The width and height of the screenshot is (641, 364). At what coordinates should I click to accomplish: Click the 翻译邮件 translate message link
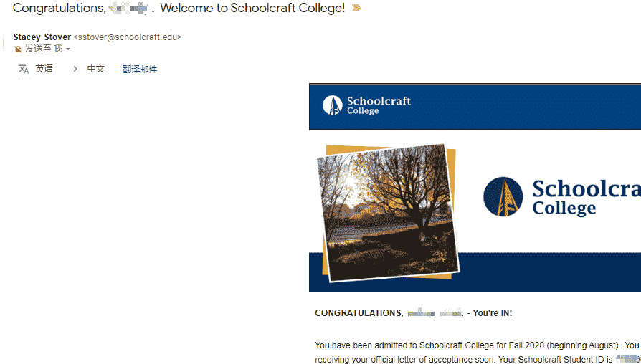point(140,69)
